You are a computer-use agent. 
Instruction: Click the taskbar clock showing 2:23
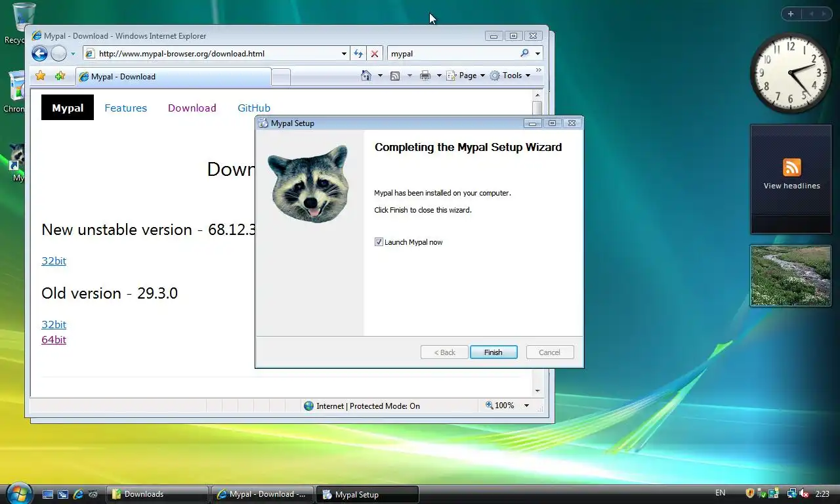click(x=822, y=493)
